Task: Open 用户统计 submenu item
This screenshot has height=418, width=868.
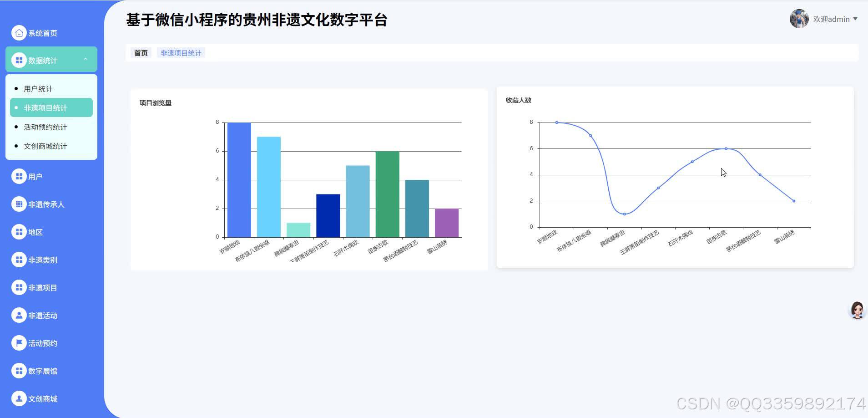Action: pos(51,89)
